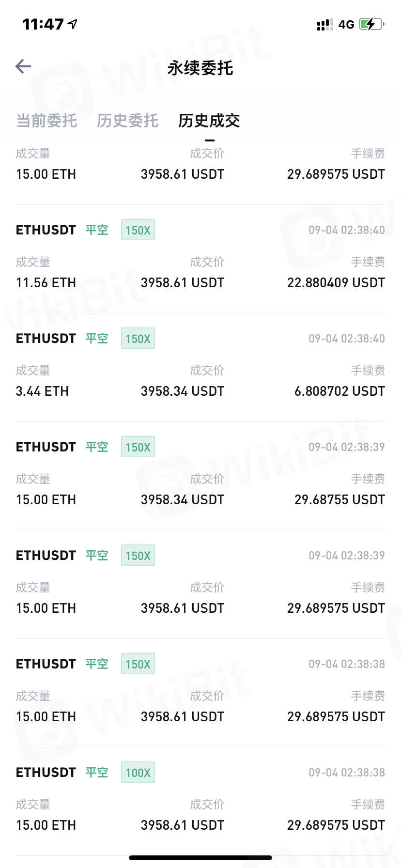Tap the ETHUSDT name on the 3.44 ETH trade
This screenshot has height=868, width=401.
pyautogui.click(x=46, y=338)
